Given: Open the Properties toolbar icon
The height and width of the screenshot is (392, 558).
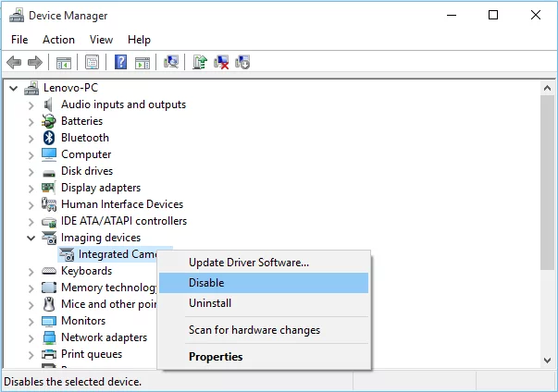Looking at the screenshot, I should pos(92,62).
